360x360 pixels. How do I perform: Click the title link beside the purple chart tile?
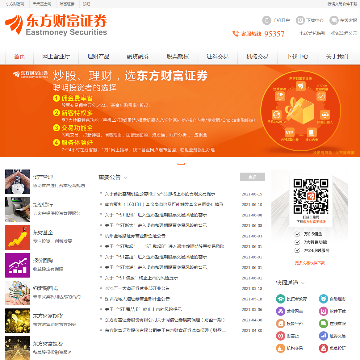click(43, 260)
